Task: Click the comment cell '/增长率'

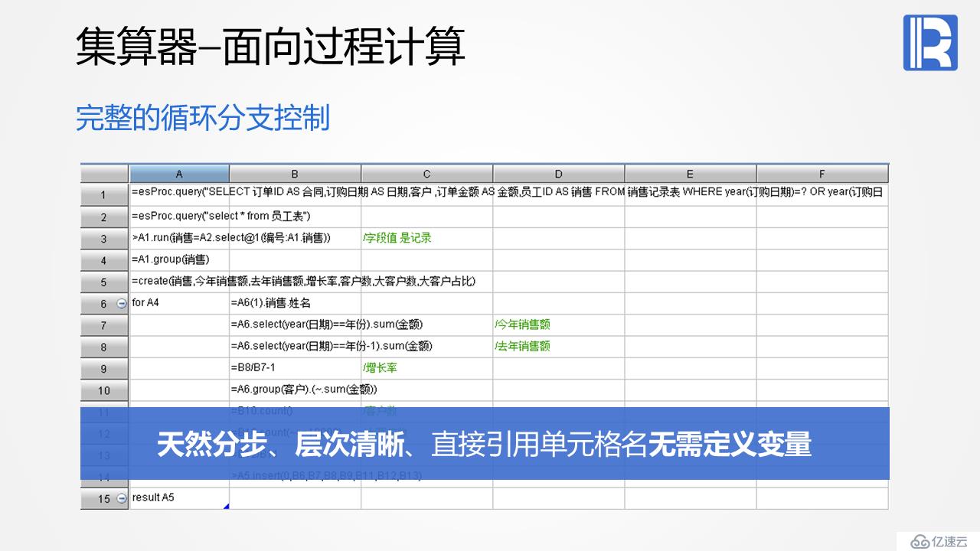Action: point(426,369)
